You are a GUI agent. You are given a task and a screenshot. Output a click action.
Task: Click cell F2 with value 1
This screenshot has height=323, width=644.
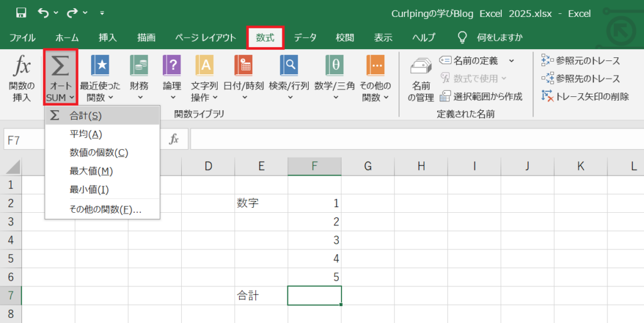click(314, 203)
